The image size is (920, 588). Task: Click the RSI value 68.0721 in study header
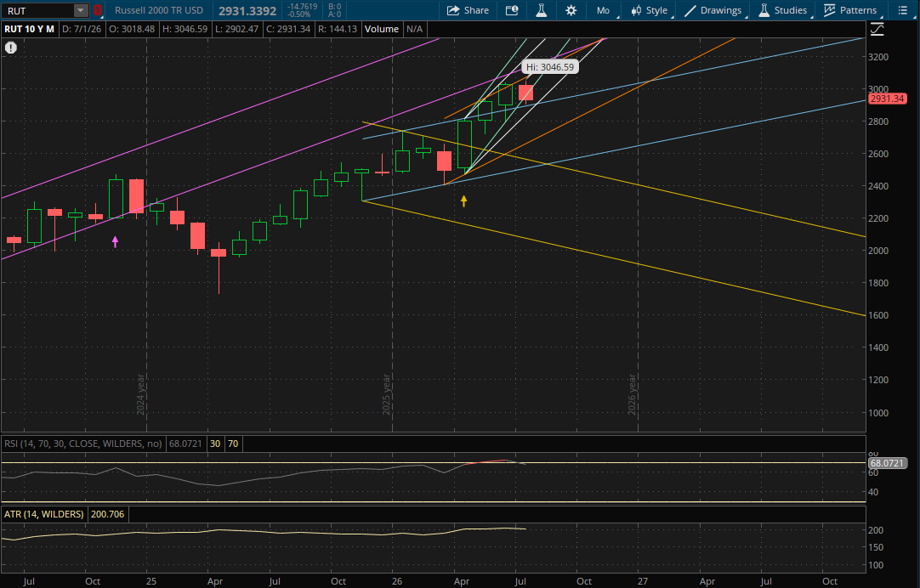(x=185, y=444)
